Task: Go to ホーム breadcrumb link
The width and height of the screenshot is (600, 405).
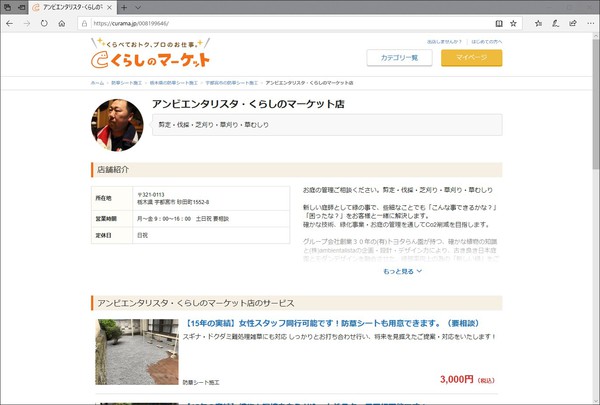Action: click(97, 83)
